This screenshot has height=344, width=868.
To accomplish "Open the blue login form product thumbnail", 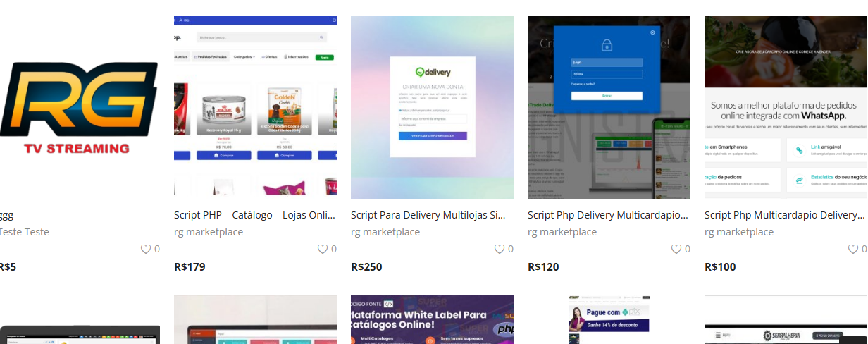I will pos(609,108).
